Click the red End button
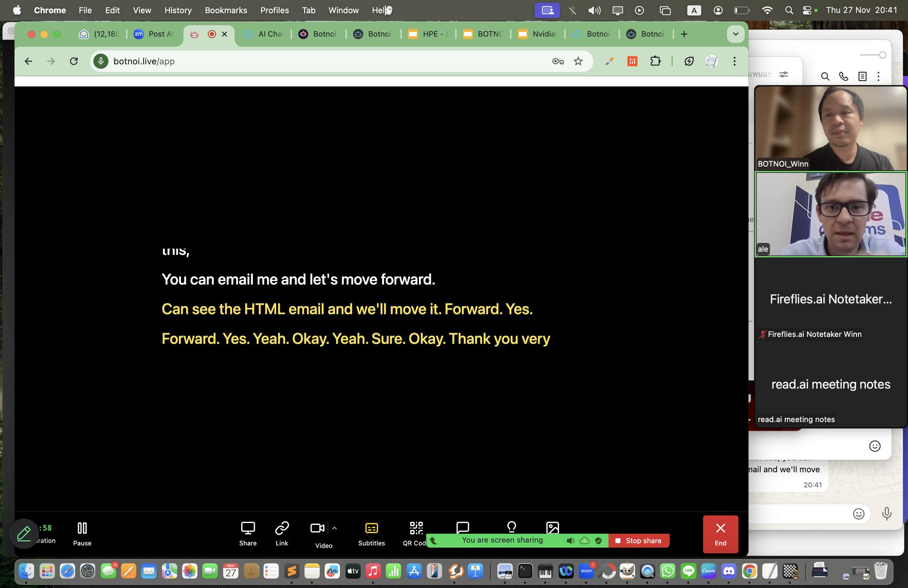 tap(720, 534)
